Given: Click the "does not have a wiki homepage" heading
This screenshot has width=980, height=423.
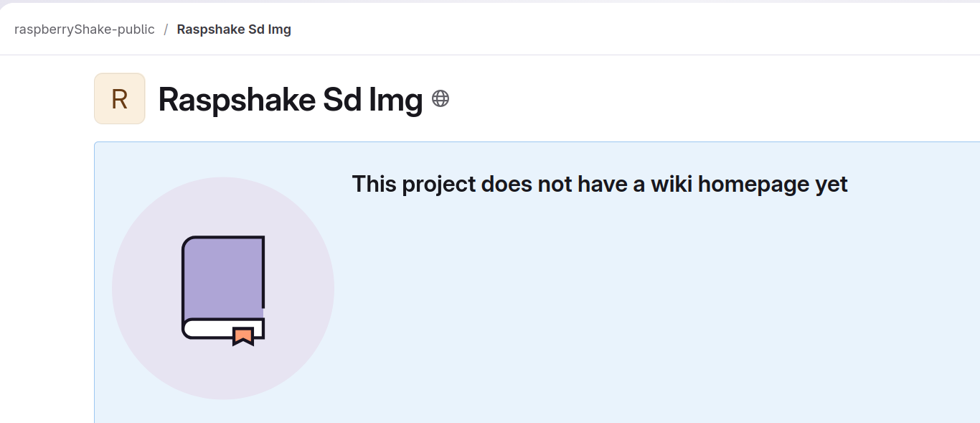Looking at the screenshot, I should tap(599, 185).
